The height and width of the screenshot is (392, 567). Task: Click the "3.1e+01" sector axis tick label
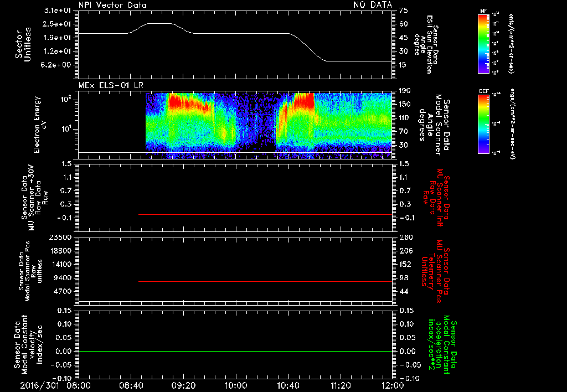click(x=58, y=11)
